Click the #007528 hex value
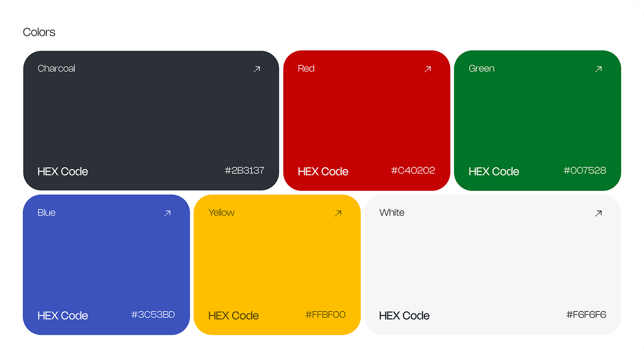The image size is (644, 362). [585, 171]
